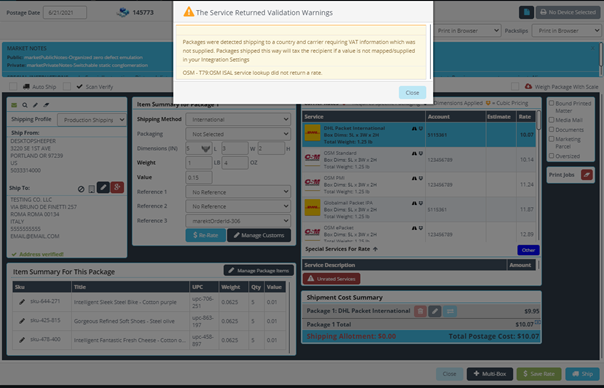Viewport: 604px width, 388px height.
Task: Check the Oversized option
Action: [x=552, y=156]
